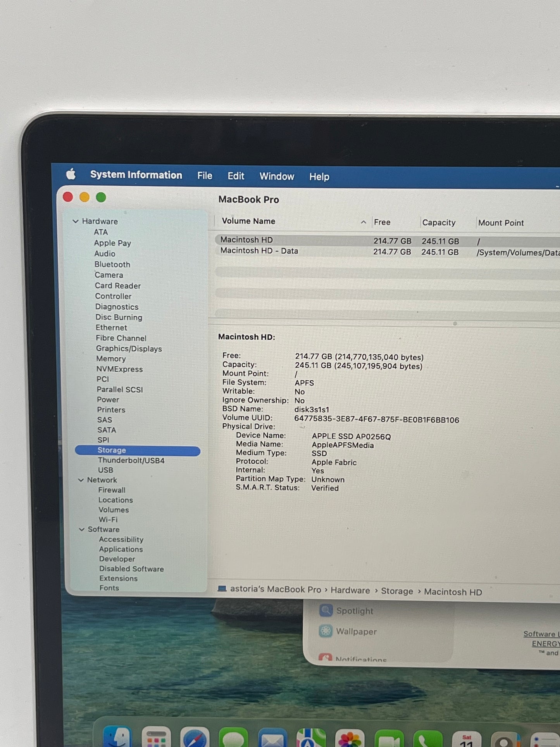This screenshot has width=560, height=747.
Task: Select Apple Pay in the sidebar
Action: (x=112, y=243)
